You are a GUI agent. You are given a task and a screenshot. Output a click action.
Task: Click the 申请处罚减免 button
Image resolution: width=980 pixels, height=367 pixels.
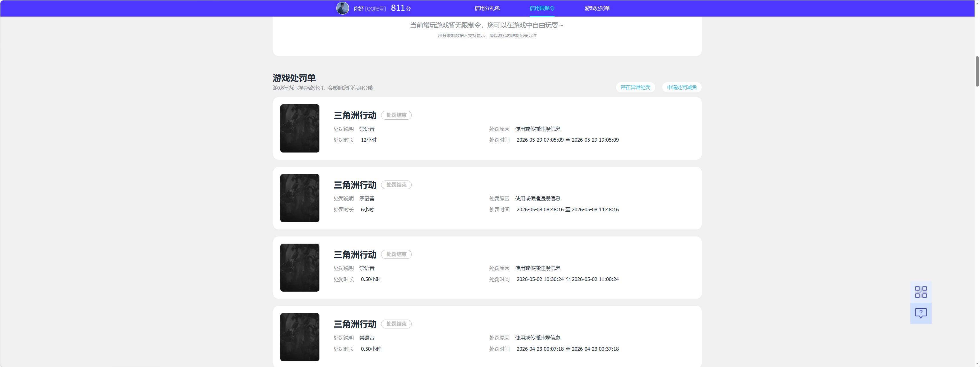point(682,87)
